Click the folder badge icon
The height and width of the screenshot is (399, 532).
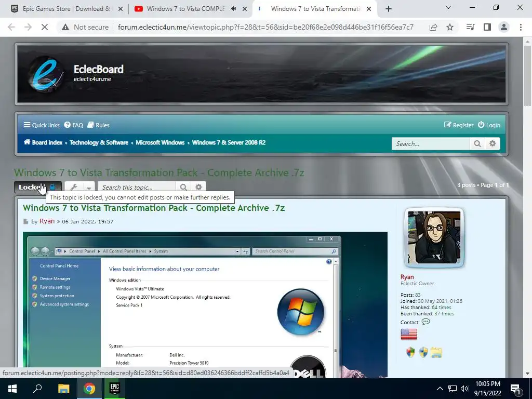pyautogui.click(x=436, y=353)
